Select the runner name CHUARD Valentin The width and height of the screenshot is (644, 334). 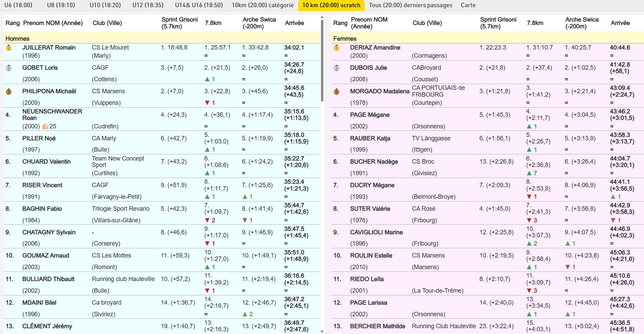pyautogui.click(x=46, y=162)
